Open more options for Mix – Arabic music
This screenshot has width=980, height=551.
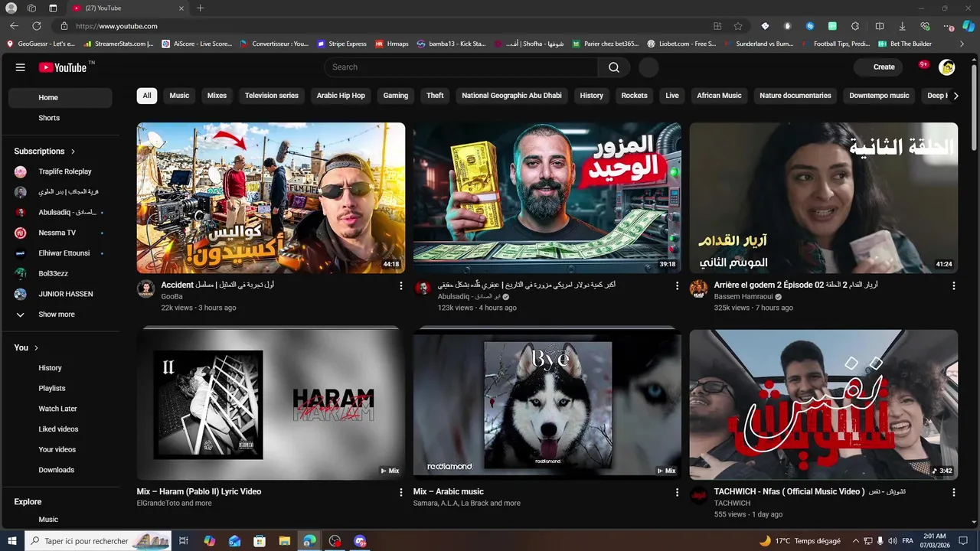[x=677, y=493]
